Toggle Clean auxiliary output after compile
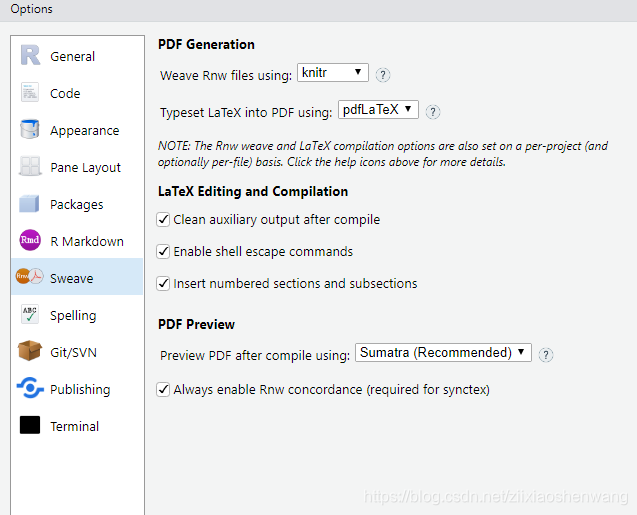 [164, 220]
